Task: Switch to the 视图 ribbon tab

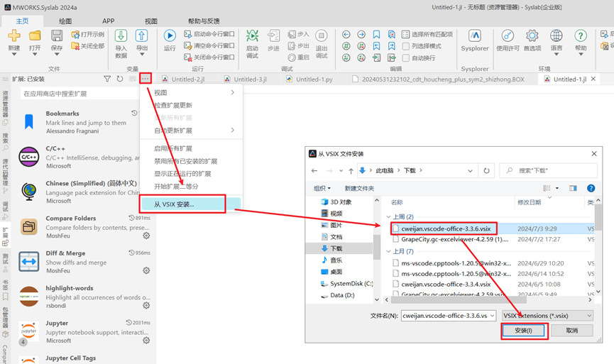Action: pos(151,21)
